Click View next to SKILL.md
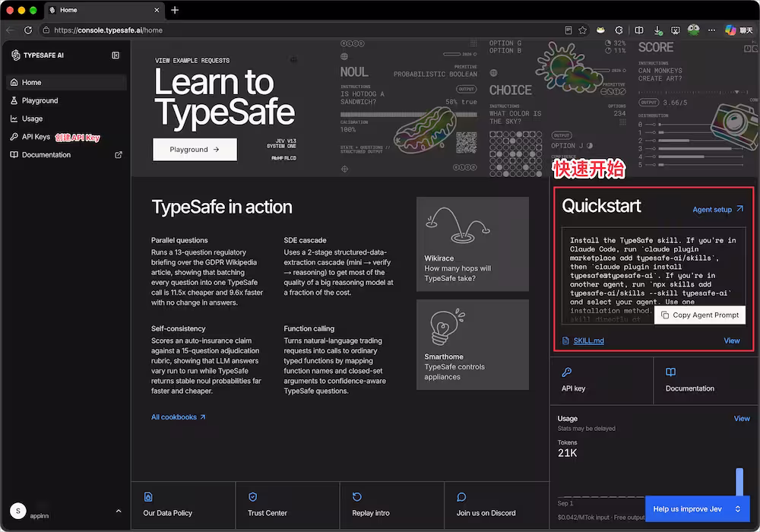Viewport: 760px width, 532px height. tap(732, 340)
